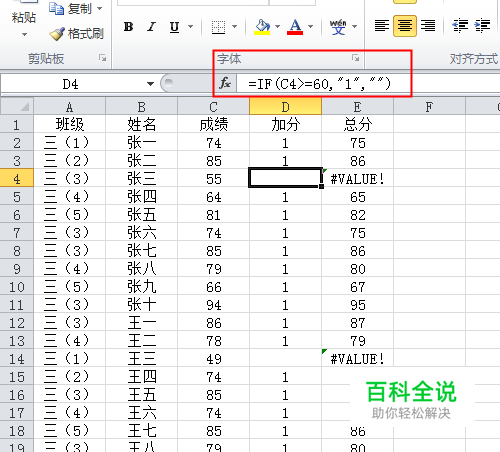Click name cell 王五
500x452 pixels.
coord(141,394)
